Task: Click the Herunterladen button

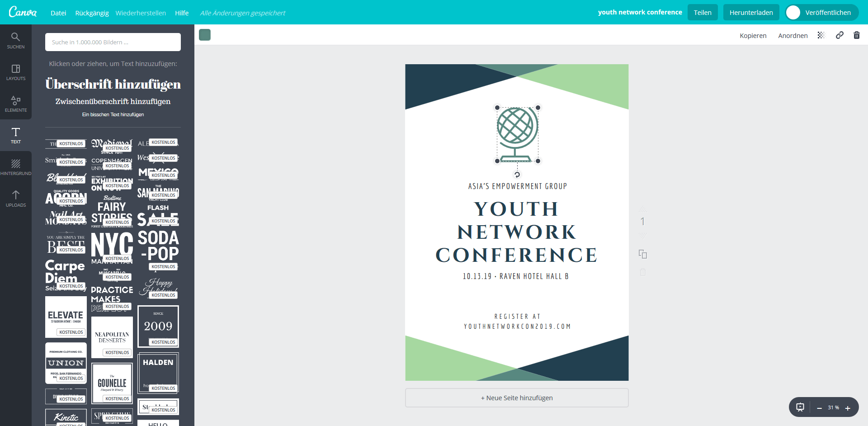Action: click(751, 13)
